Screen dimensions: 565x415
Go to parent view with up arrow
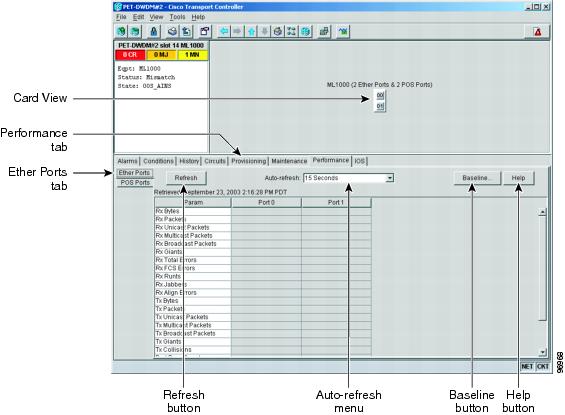point(251,32)
